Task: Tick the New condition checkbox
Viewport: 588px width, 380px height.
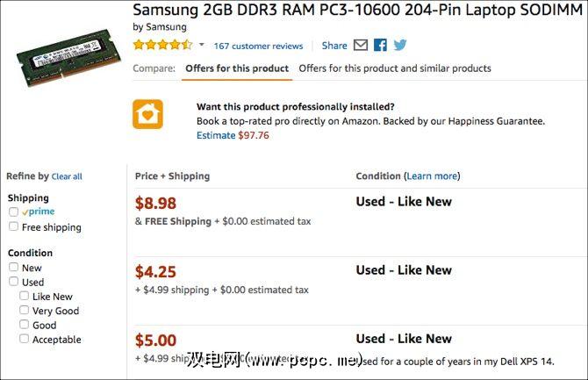Action: click(x=14, y=268)
